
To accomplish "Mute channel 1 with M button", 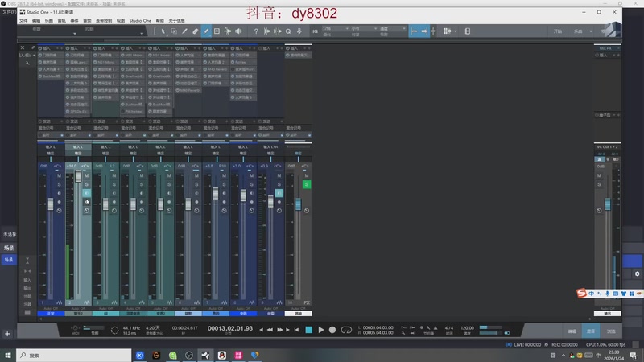I will point(59,175).
